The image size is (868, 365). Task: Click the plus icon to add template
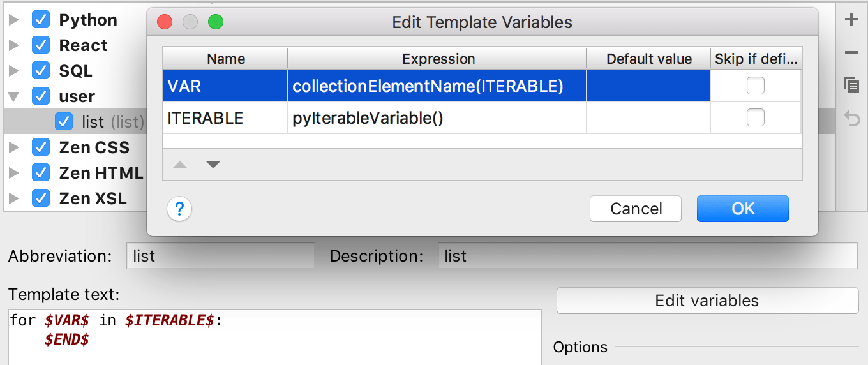point(851,20)
